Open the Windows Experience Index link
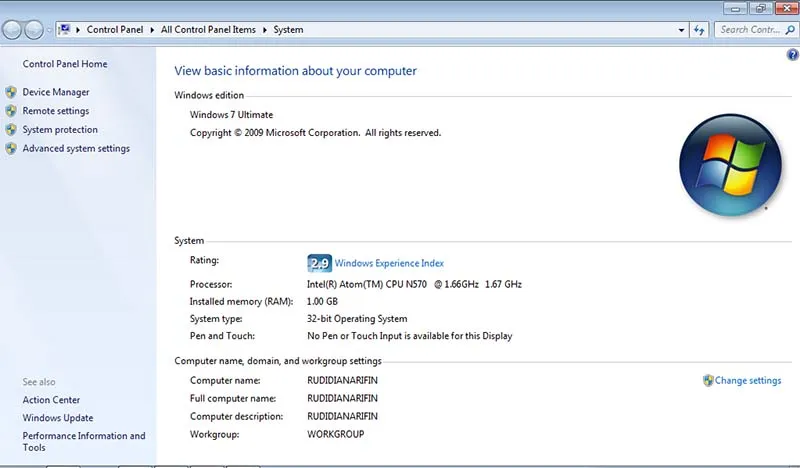 pos(389,263)
